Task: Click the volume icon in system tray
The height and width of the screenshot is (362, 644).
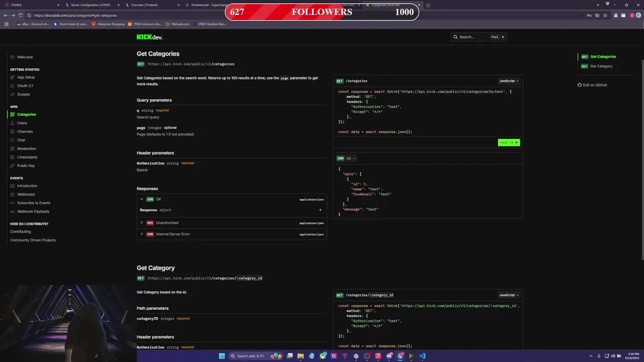Action: (x=613, y=356)
